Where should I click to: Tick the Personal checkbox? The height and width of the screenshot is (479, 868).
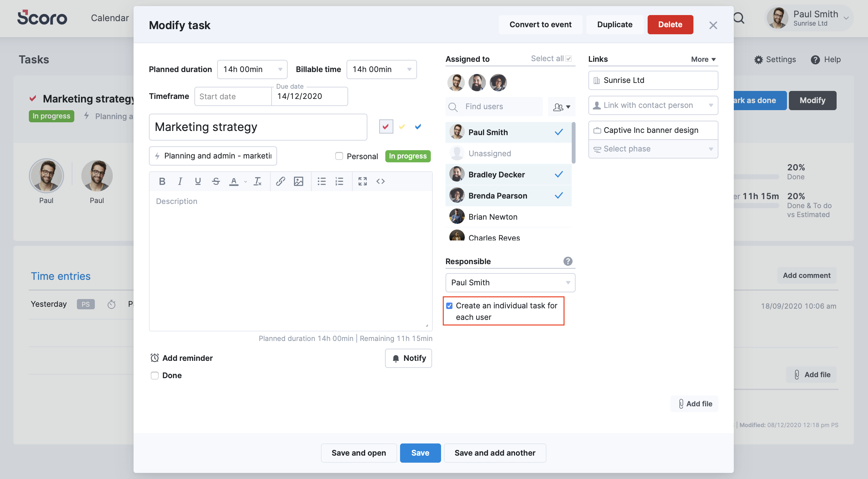339,156
